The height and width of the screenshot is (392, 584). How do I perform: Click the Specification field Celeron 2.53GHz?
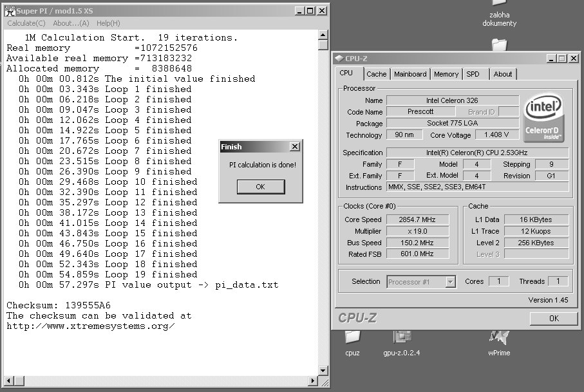(478, 153)
